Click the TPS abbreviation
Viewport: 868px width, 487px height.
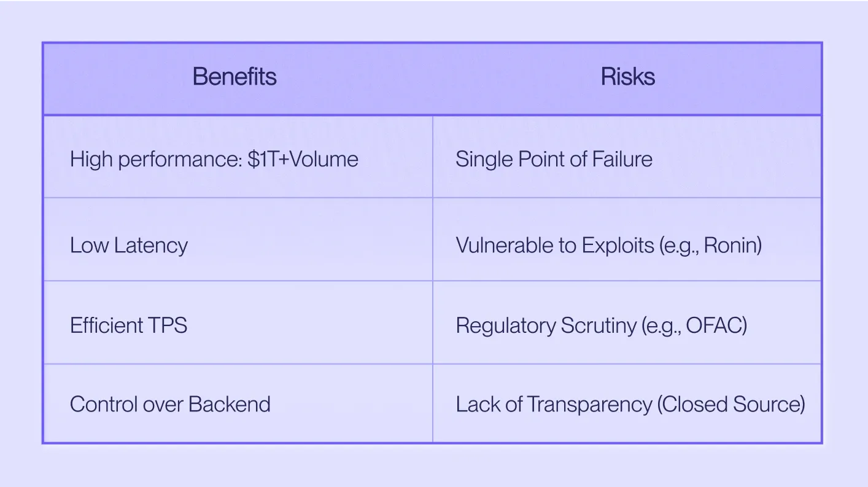(167, 325)
